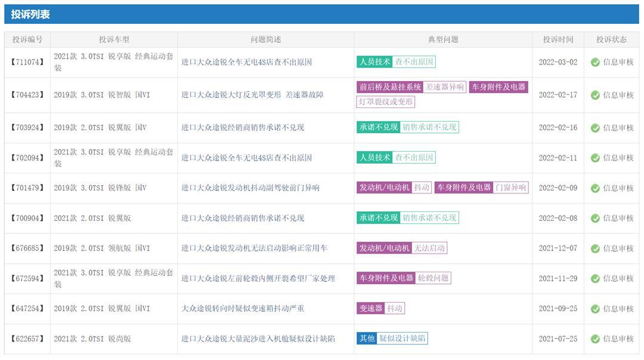Click status icon for complaint 672594
The width and height of the screenshot is (644, 360).
595,278
